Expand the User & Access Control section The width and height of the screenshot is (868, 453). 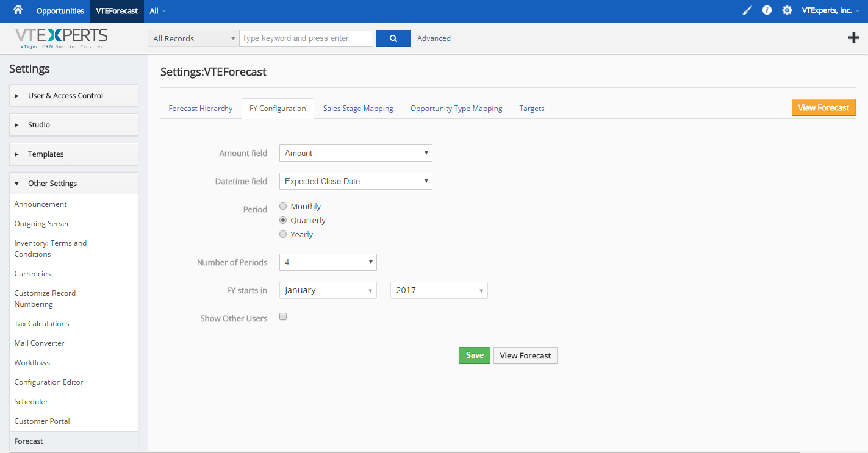point(74,96)
